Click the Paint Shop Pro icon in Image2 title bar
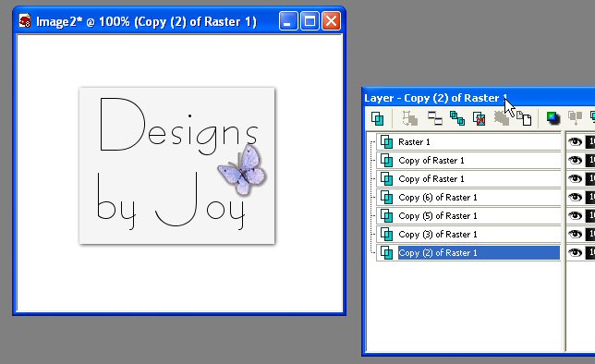Viewport: 595px width, 364px height. click(25, 21)
